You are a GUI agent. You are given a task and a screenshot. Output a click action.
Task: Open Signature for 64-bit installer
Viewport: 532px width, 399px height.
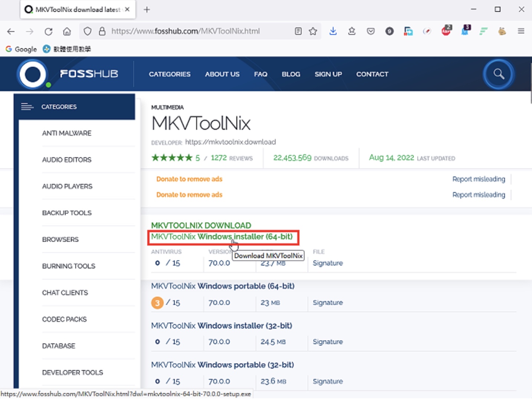pyautogui.click(x=328, y=263)
